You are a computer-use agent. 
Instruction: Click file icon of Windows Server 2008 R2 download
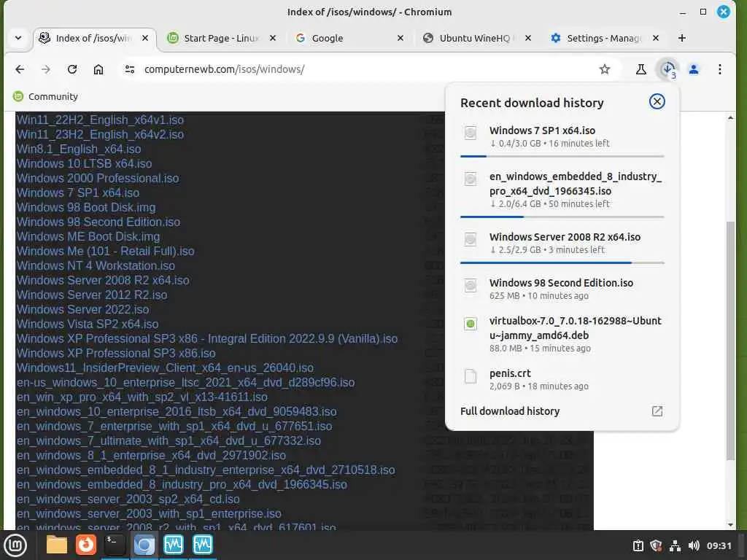(471, 239)
